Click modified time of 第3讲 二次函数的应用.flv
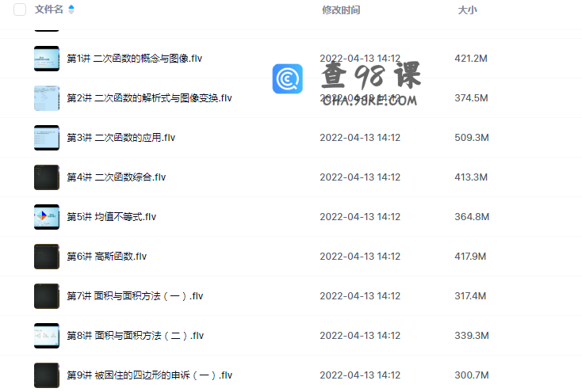Image resolution: width=582 pixels, height=392 pixels. pyautogui.click(x=360, y=138)
